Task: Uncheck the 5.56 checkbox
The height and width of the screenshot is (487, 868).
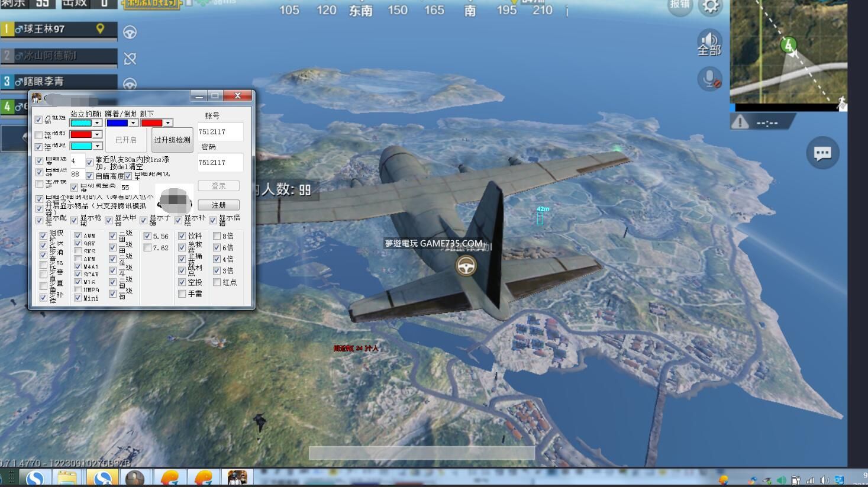Action: tap(147, 236)
